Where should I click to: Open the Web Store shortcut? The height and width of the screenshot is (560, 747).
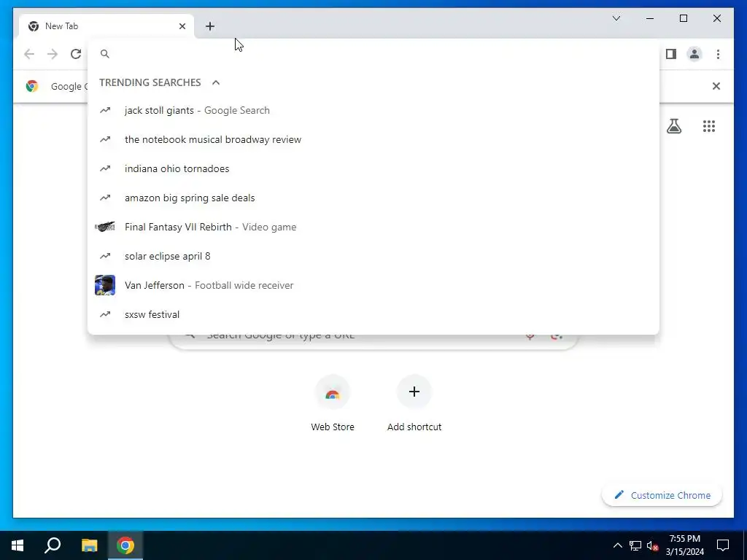point(333,403)
